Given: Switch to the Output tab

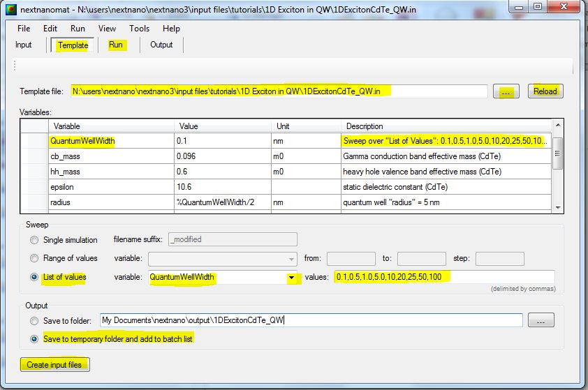Looking at the screenshot, I should [x=161, y=45].
